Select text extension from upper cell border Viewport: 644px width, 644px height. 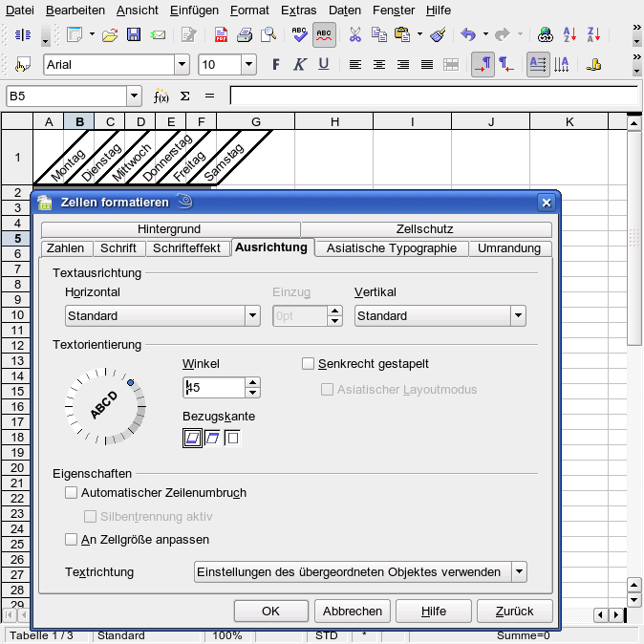[x=212, y=438]
